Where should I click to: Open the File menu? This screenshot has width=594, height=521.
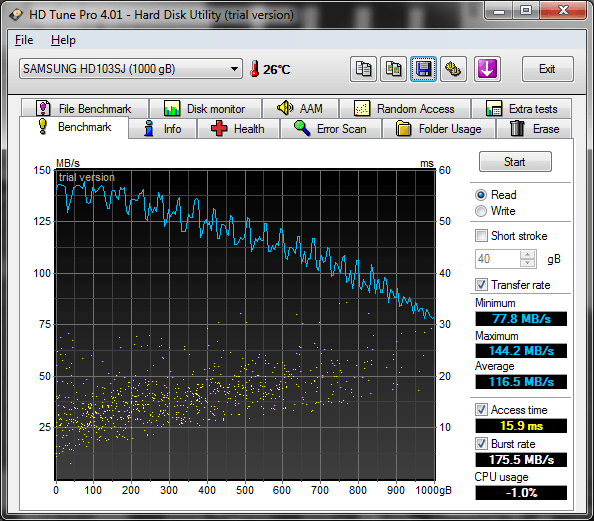click(x=24, y=40)
